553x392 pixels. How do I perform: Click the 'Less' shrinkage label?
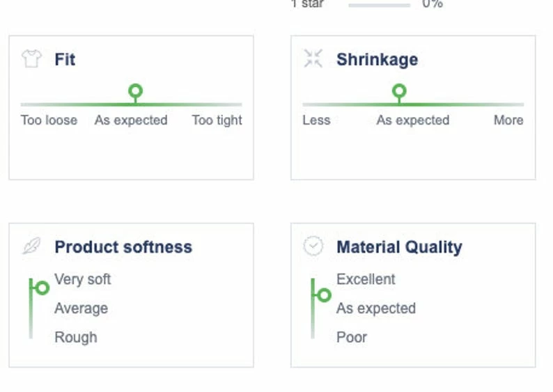point(316,120)
